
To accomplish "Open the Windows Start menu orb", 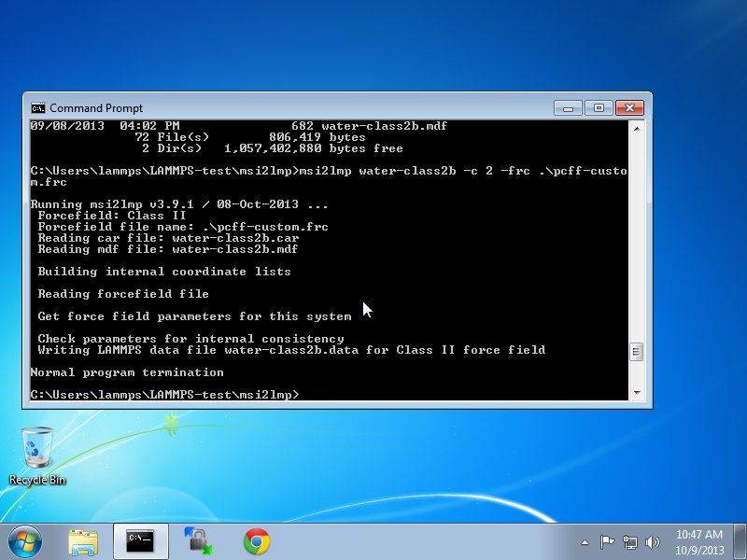I will point(25,541).
